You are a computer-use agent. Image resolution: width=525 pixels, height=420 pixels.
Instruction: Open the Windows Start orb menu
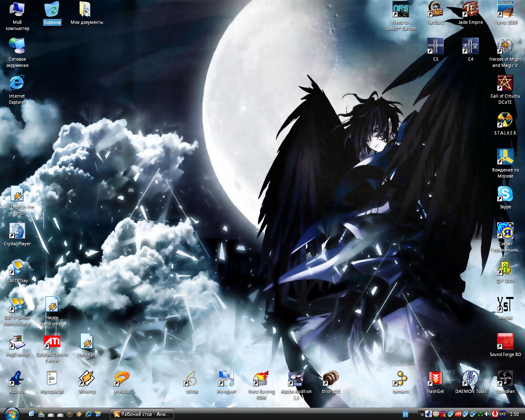12,414
